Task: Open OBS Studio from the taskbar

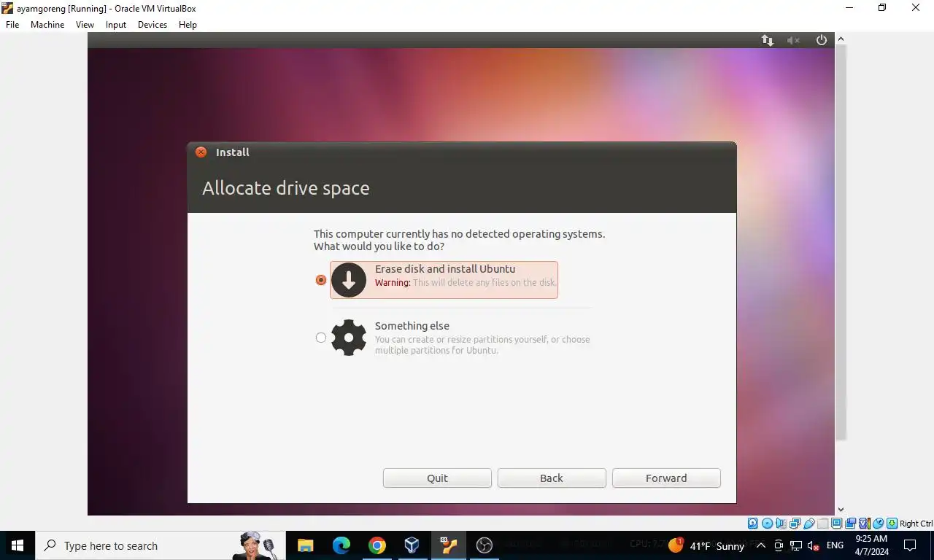Action: [484, 545]
